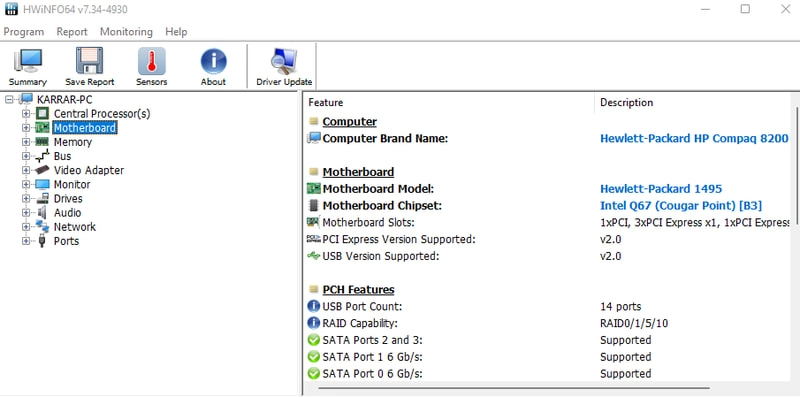Click the KARRAR-PC computer icon
800x397 pixels.
27,100
